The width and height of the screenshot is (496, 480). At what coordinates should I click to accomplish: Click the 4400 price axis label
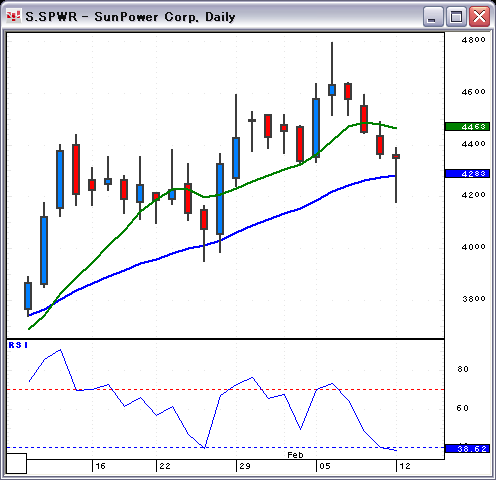[473, 144]
